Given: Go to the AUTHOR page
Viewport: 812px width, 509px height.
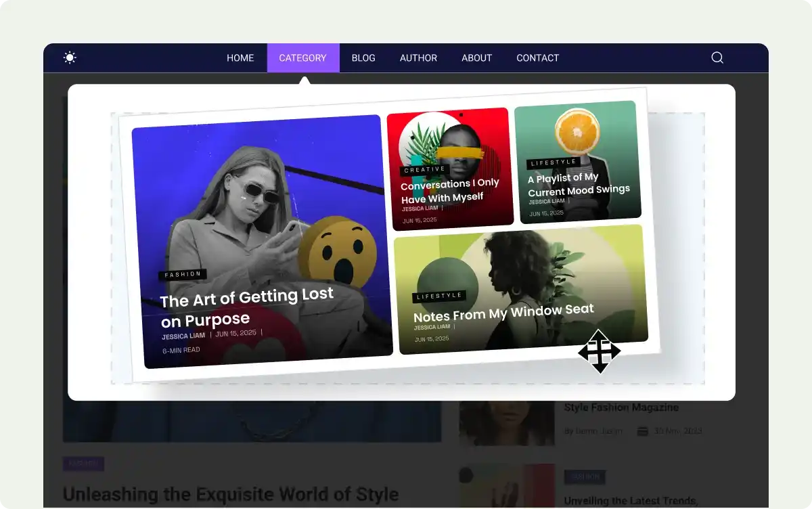Looking at the screenshot, I should [418, 58].
